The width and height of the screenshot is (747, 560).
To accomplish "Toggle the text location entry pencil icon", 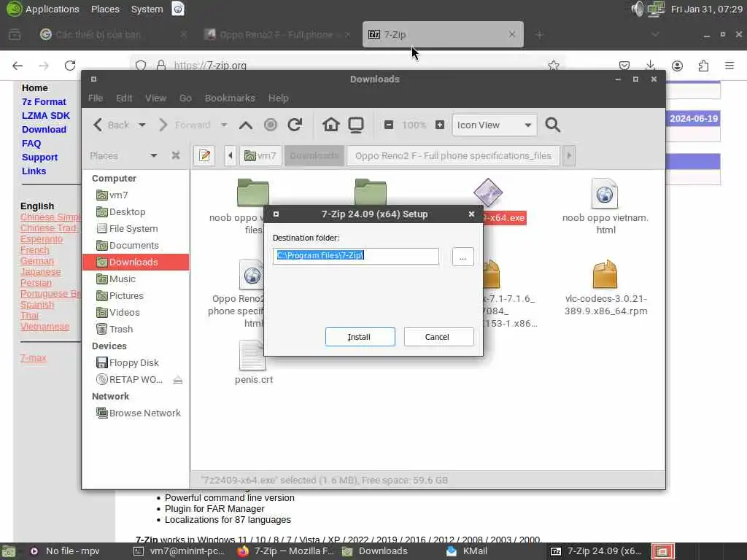I will pos(205,156).
